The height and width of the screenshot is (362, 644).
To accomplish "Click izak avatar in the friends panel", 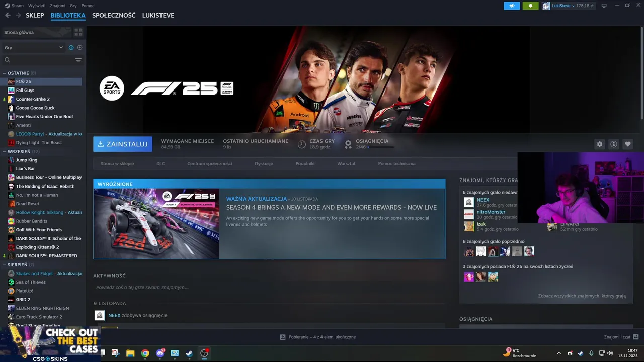I will 469,226.
